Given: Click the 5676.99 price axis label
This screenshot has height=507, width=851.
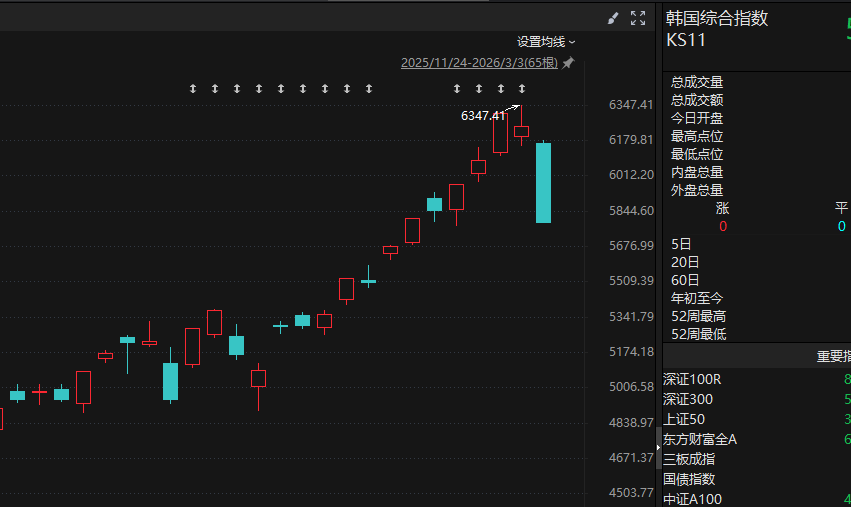Looking at the screenshot, I should pyautogui.click(x=630, y=246).
